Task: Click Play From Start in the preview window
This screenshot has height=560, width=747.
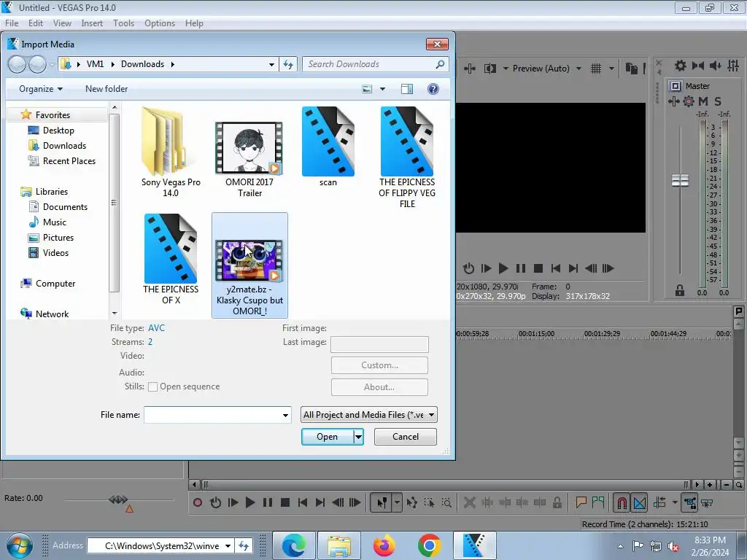Action: (486, 268)
